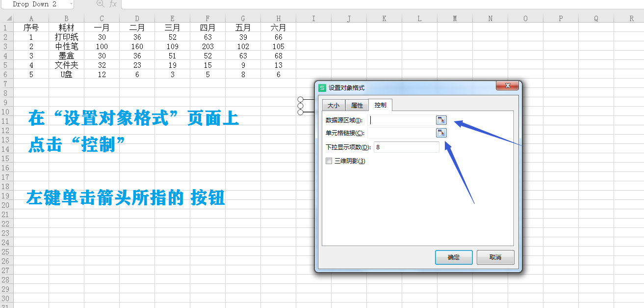
Task: Click U盘 row's 一月 value 12
Action: [102, 74]
